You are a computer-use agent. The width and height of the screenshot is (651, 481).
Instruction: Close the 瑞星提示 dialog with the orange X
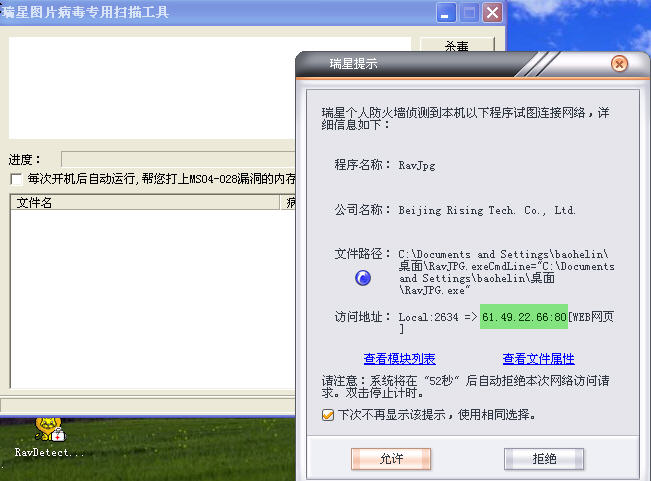tap(619, 64)
